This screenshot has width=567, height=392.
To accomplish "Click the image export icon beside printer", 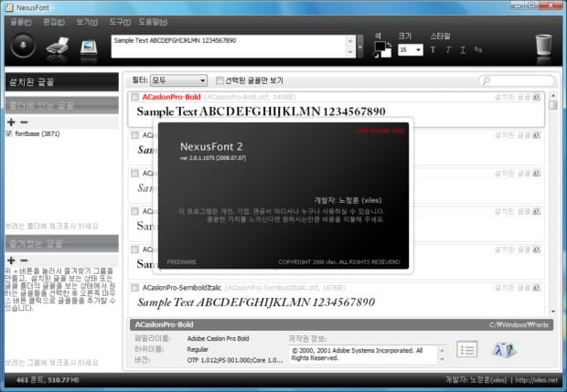I will (x=90, y=45).
